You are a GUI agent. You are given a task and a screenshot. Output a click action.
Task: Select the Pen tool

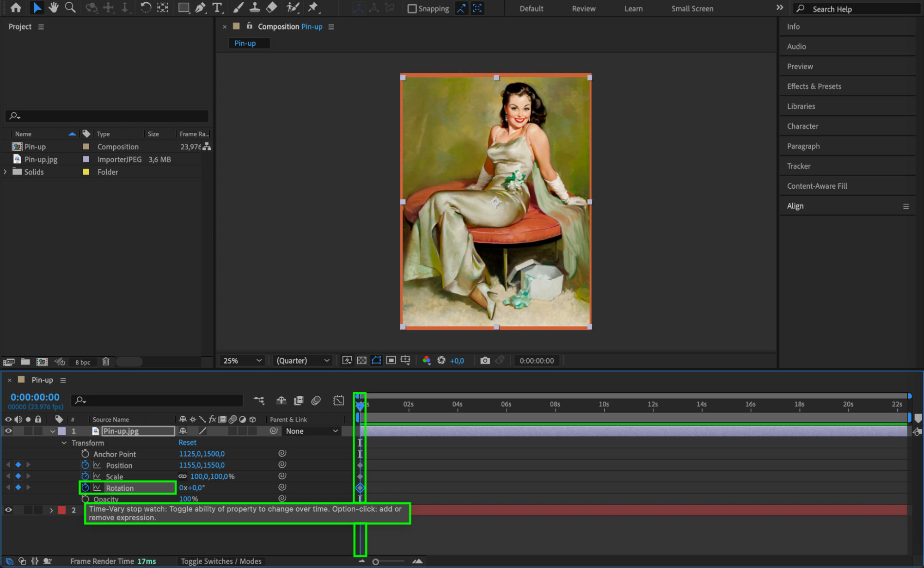[200, 7]
